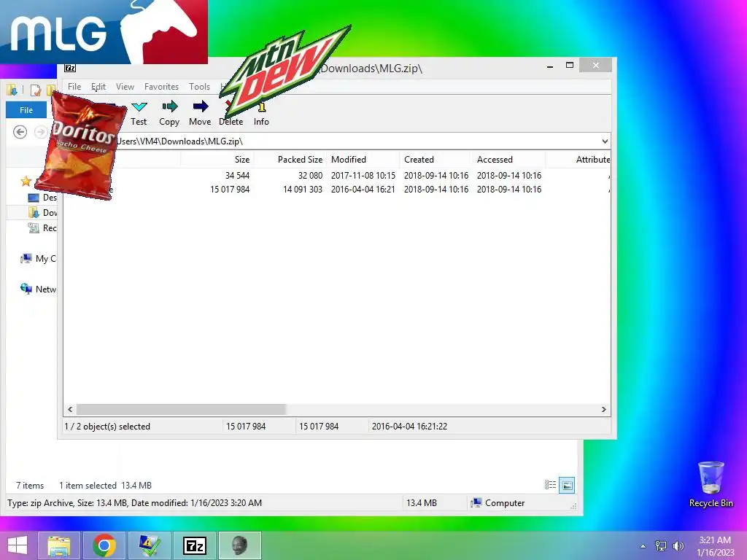Open the network tray icon
Image resolution: width=747 pixels, height=560 pixels.
coord(661,546)
